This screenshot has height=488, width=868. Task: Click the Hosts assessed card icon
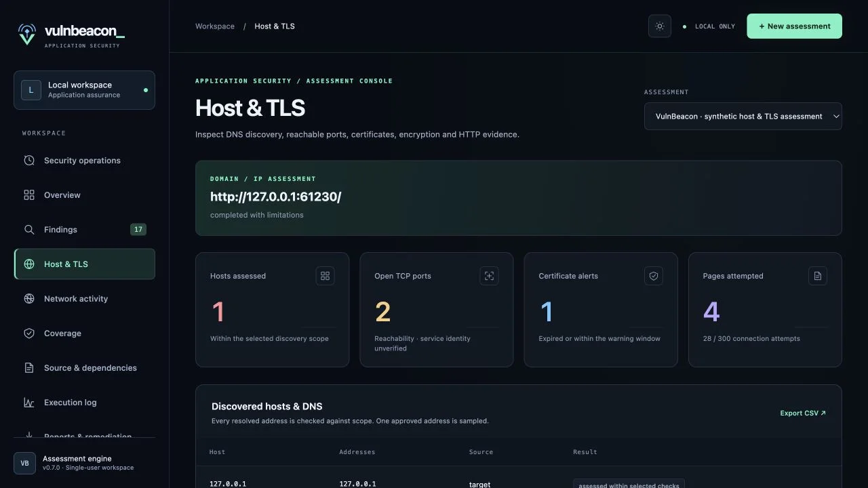click(325, 276)
